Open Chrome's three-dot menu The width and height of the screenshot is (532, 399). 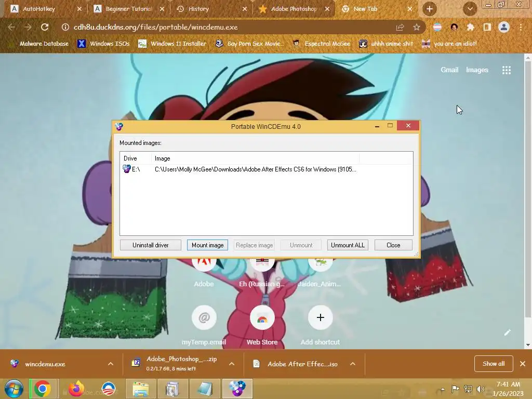521,27
